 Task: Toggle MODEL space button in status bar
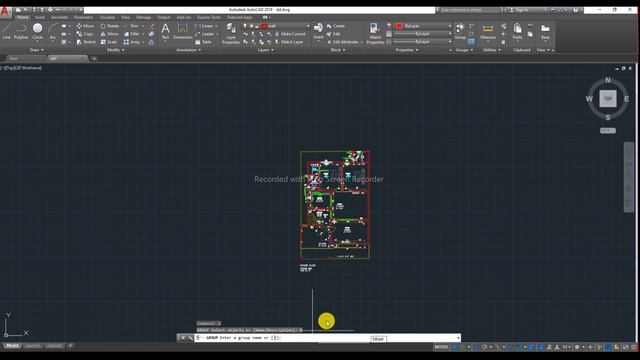441,347
